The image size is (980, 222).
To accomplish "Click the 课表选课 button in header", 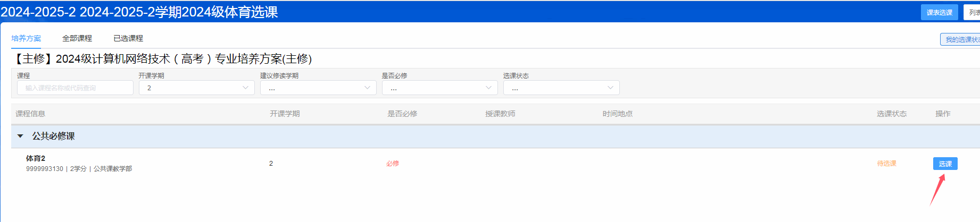I will 939,13.
